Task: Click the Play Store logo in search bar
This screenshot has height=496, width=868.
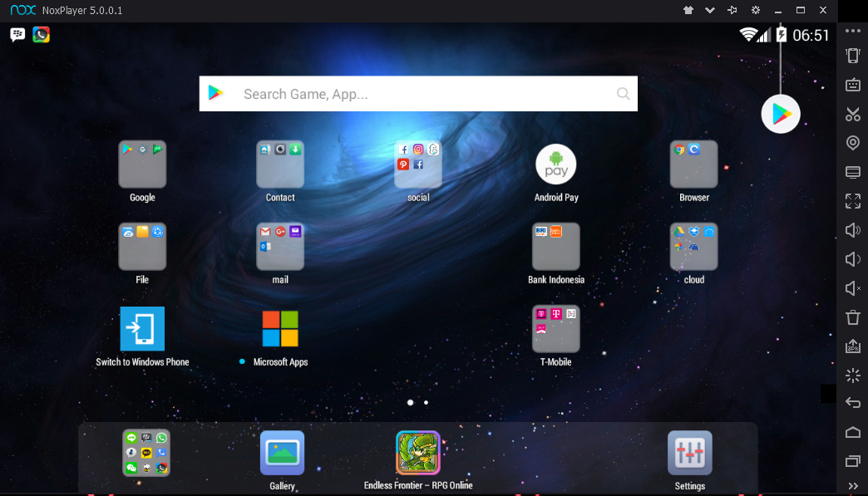Action: click(216, 93)
